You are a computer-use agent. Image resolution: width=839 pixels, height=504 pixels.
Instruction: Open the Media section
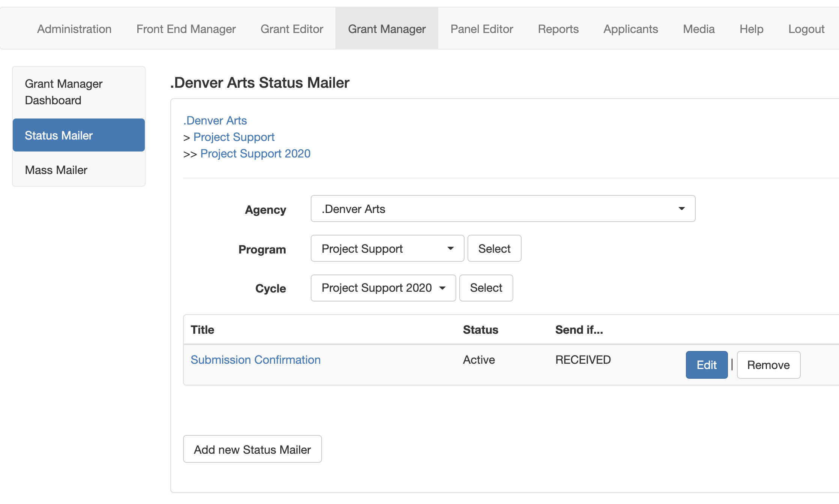(699, 29)
